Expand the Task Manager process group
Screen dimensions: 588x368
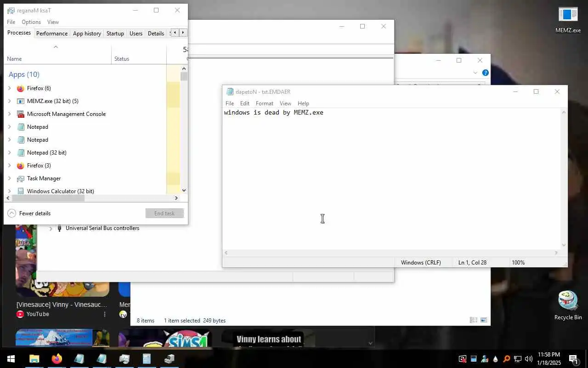10,178
